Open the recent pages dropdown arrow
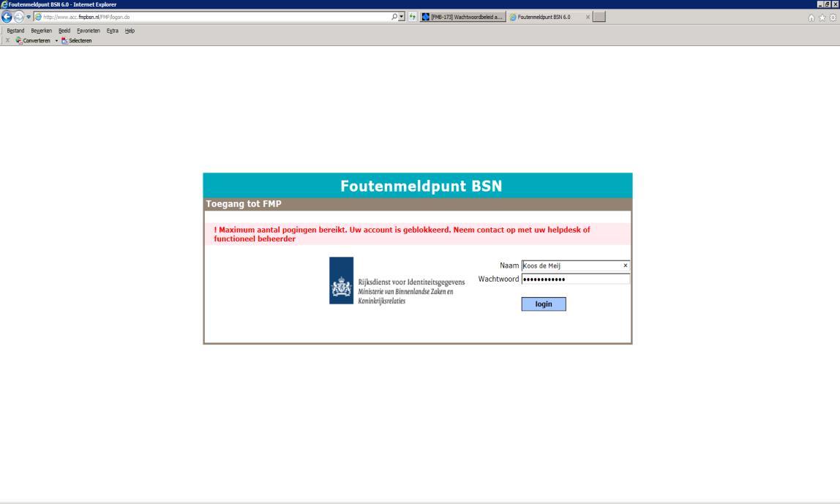Screen dimensions: 840x504 tap(29, 17)
